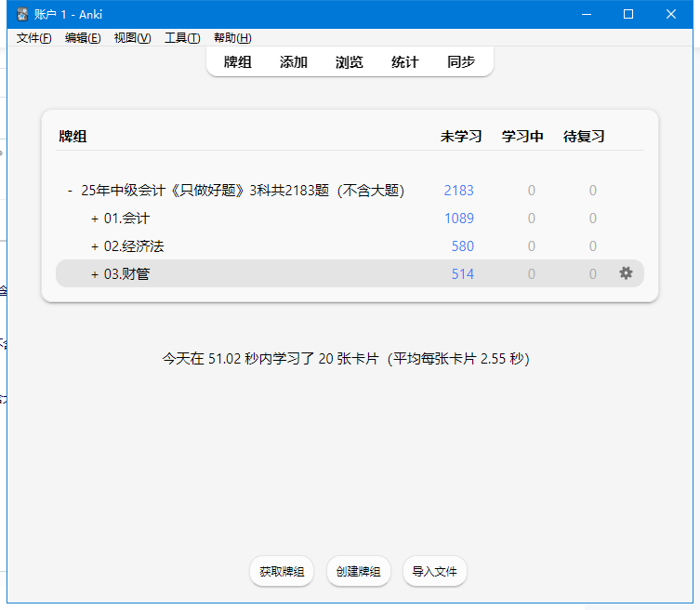Click the 待复习 column header

pos(584,136)
